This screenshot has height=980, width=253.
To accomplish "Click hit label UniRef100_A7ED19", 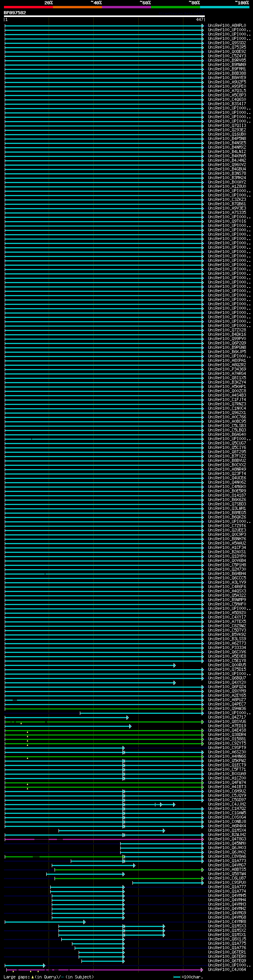I will [x=227, y=726].
